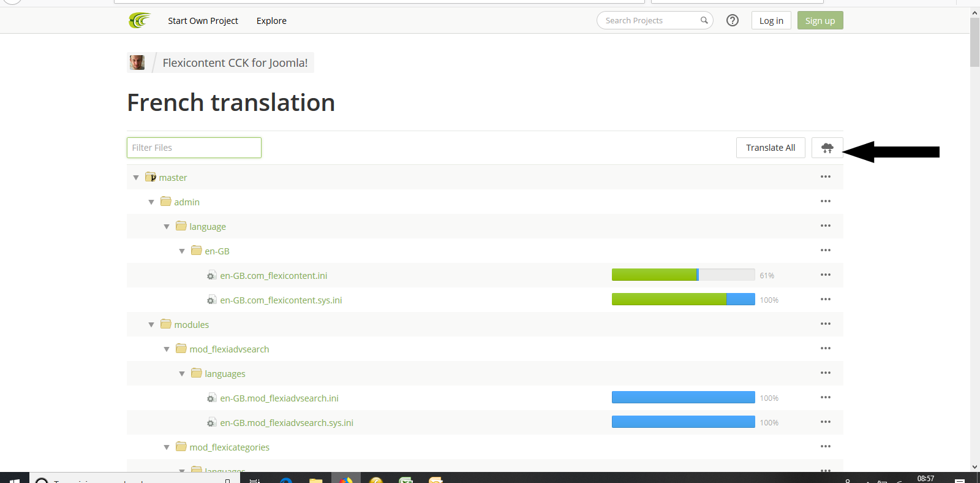Image resolution: width=980 pixels, height=483 pixels.
Task: Select the language folder label
Action: pos(208,227)
